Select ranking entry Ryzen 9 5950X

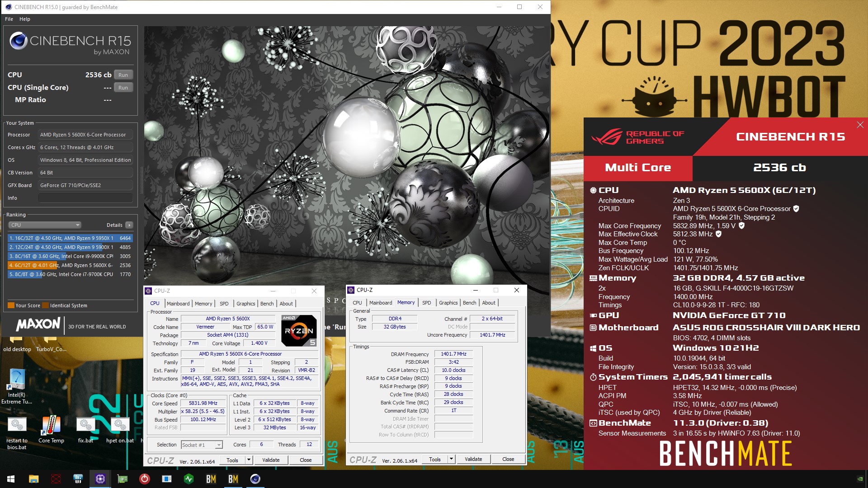click(70, 238)
